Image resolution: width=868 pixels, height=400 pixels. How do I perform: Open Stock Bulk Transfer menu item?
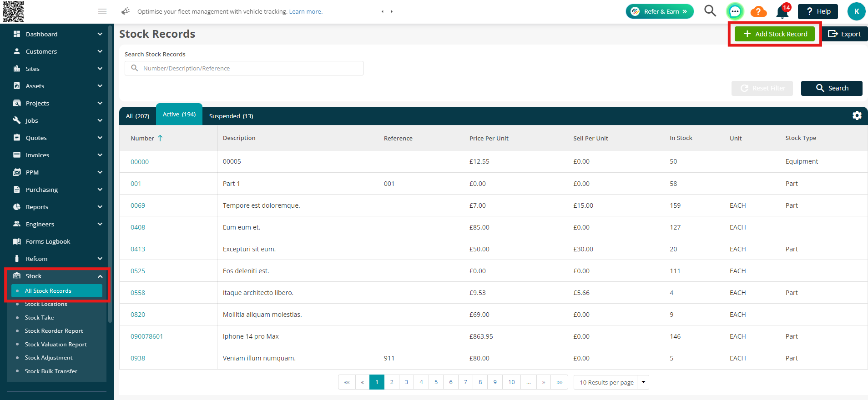pyautogui.click(x=51, y=371)
